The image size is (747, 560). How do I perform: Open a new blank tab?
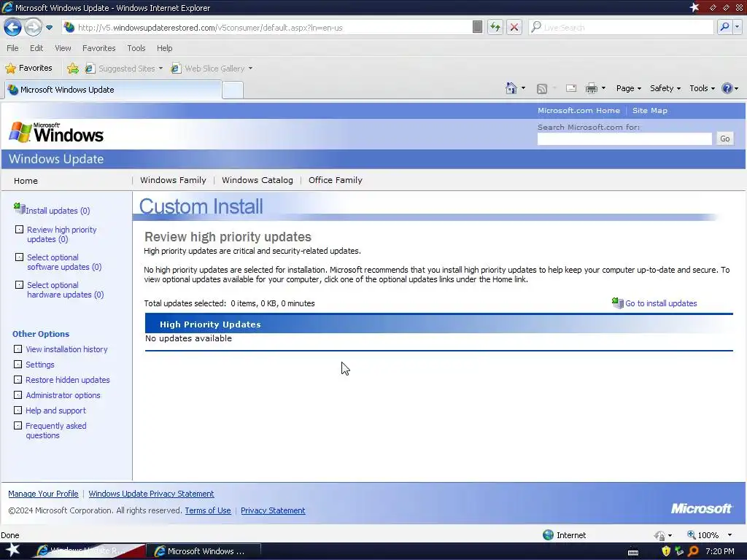[x=233, y=90]
